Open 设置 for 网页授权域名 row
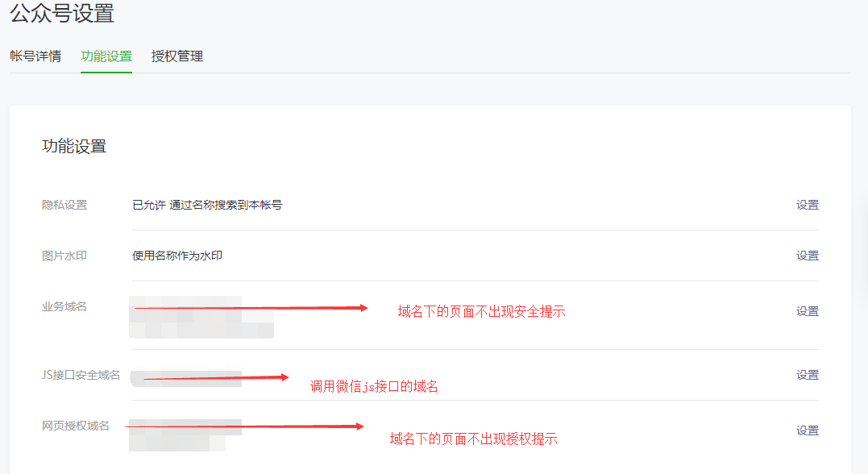Screen dimensions: 868x474 tap(807, 430)
